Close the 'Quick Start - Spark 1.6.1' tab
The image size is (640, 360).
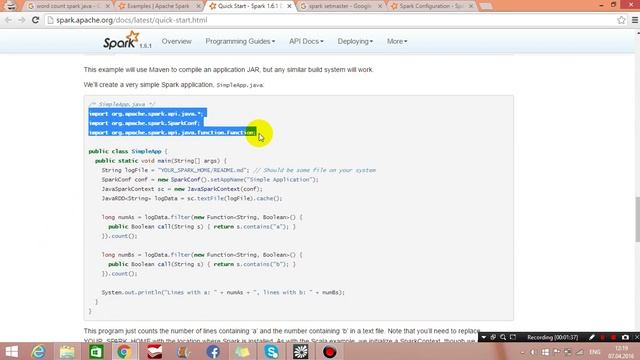tap(289, 6)
